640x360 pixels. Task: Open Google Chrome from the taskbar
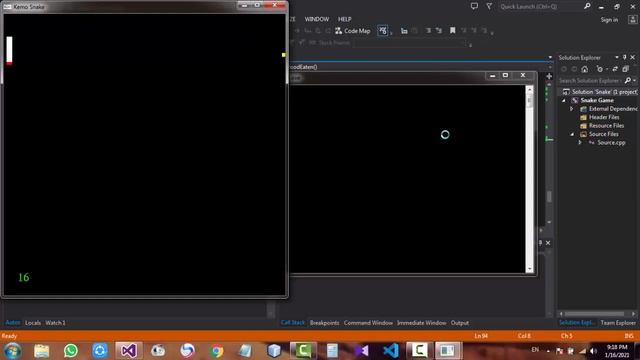point(216,350)
